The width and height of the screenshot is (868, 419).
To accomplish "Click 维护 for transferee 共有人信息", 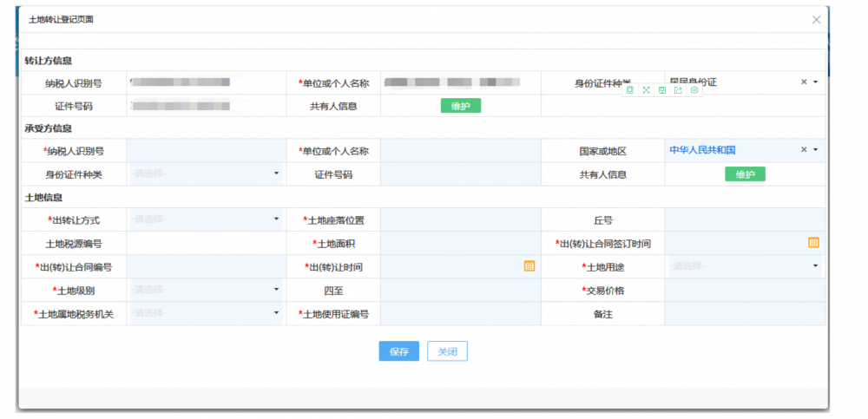I will point(745,174).
